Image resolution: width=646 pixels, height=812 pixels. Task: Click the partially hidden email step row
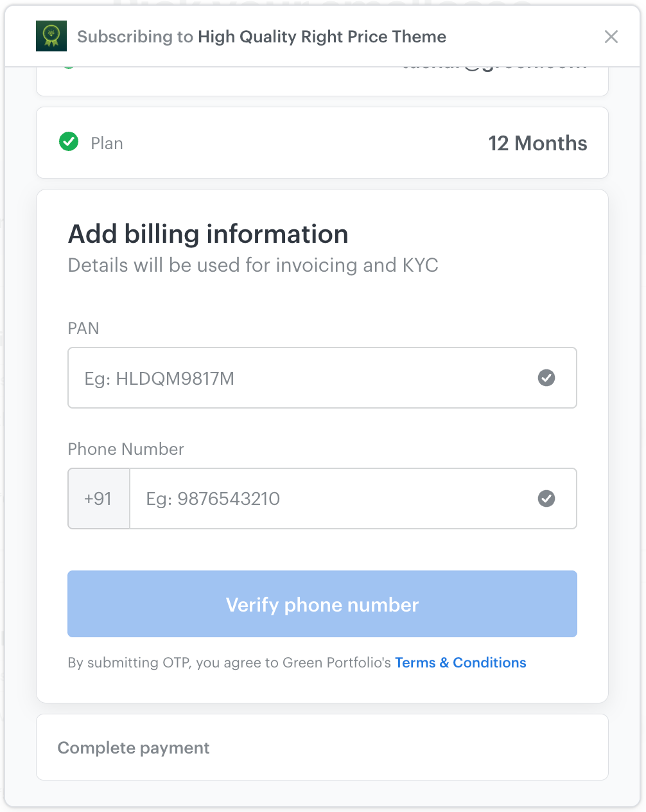(x=322, y=81)
